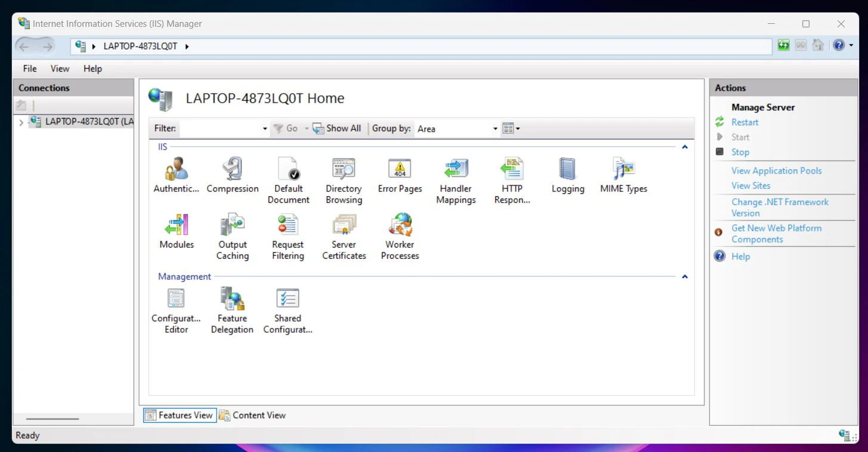Open the Logging feature
Screen dimensions: 868x452
pos(568,175)
